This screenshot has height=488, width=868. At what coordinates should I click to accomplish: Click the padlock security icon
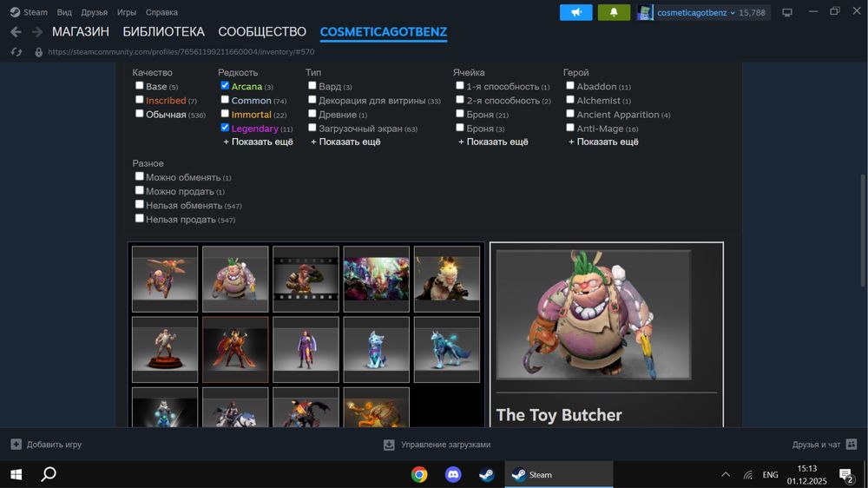pos(38,52)
